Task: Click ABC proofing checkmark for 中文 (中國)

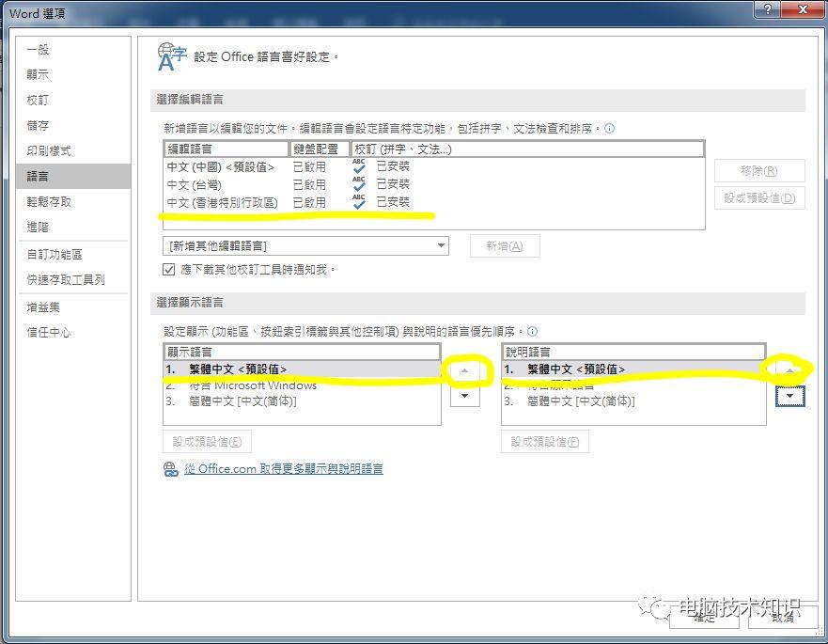Action: [x=359, y=166]
